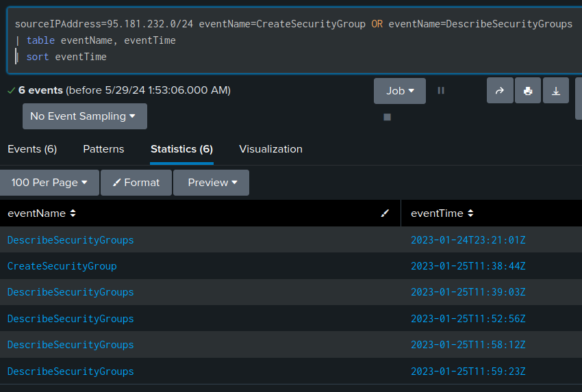Click the Format button
Image resolution: width=582 pixels, height=392 pixels.
point(136,183)
